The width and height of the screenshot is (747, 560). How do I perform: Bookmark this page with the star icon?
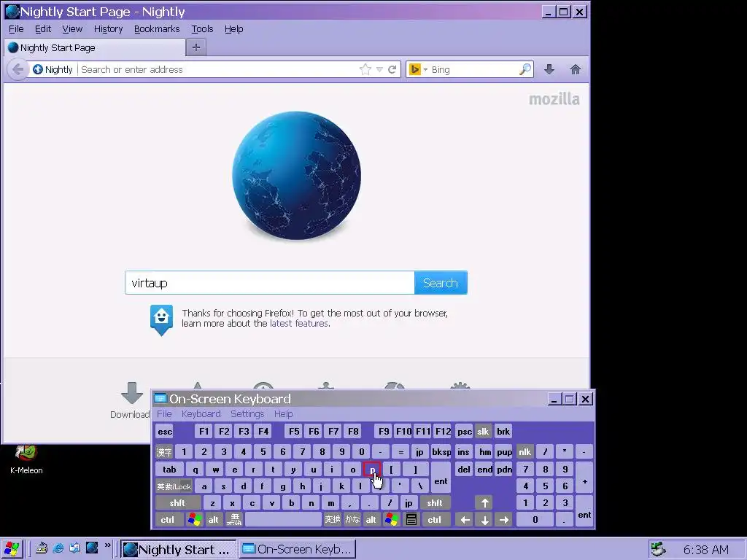click(x=365, y=69)
